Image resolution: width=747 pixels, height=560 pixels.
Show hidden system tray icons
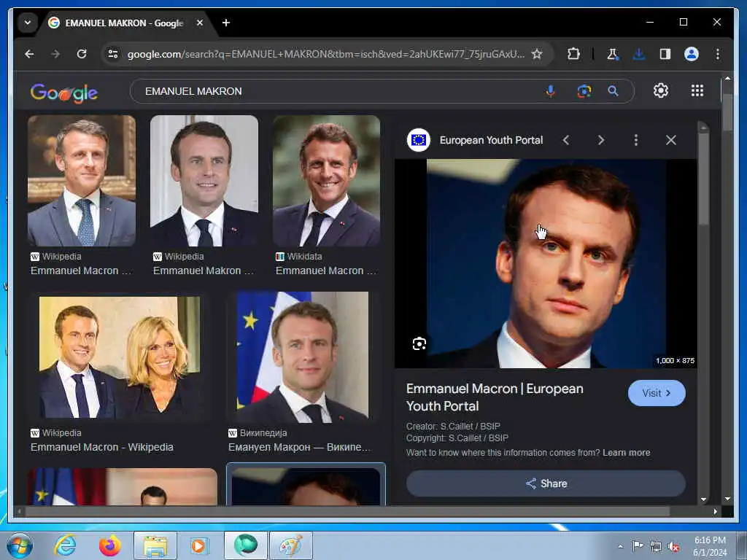click(x=620, y=546)
